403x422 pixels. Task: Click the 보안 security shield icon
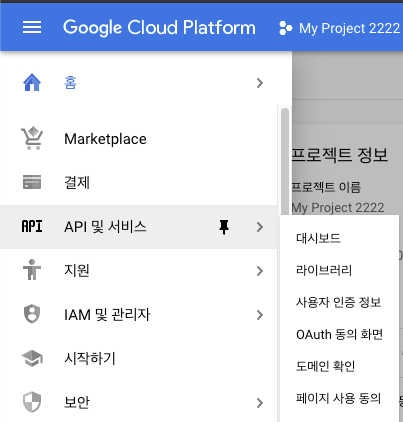tap(32, 402)
